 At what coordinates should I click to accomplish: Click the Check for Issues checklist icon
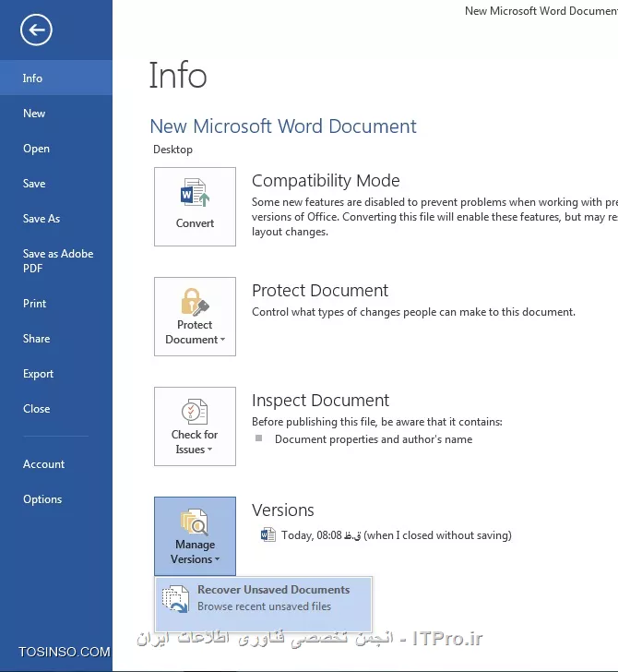click(195, 412)
